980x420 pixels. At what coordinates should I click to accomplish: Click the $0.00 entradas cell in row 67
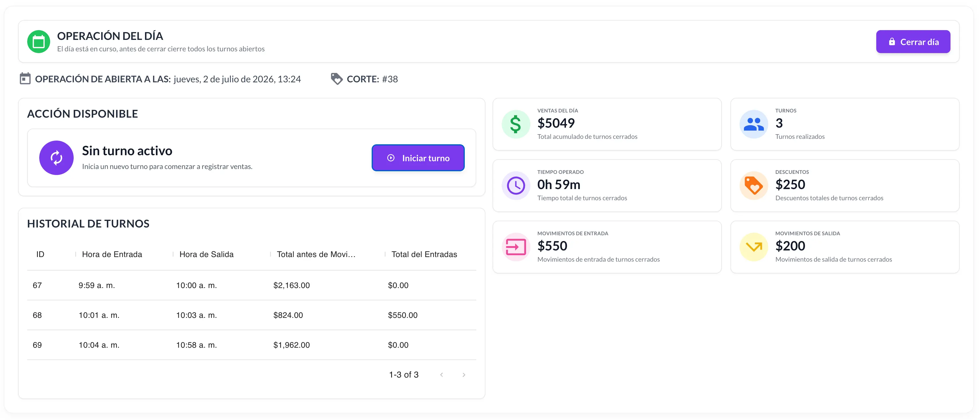coord(398,285)
